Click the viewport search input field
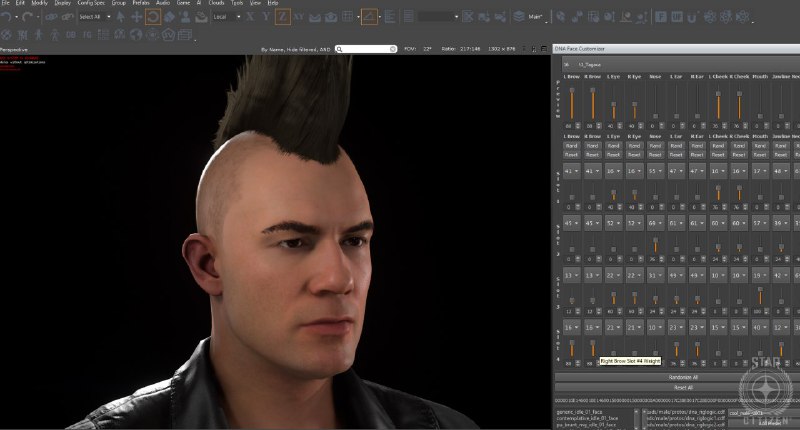 tap(365, 49)
